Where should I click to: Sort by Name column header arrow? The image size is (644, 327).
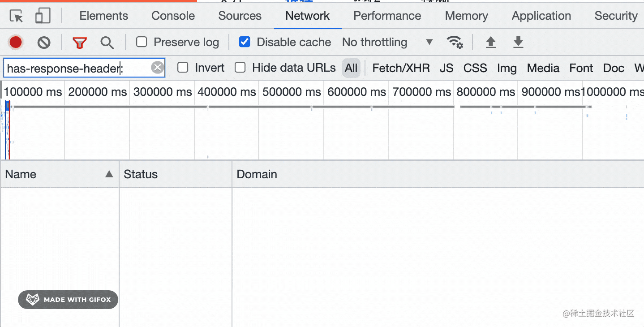click(x=109, y=174)
